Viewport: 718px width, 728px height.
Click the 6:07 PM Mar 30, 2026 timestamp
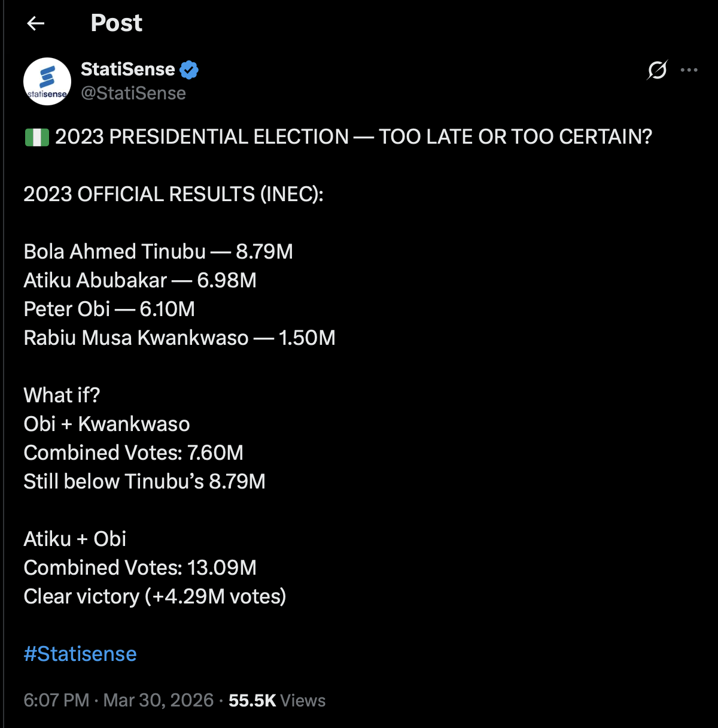pyautogui.click(x=118, y=700)
